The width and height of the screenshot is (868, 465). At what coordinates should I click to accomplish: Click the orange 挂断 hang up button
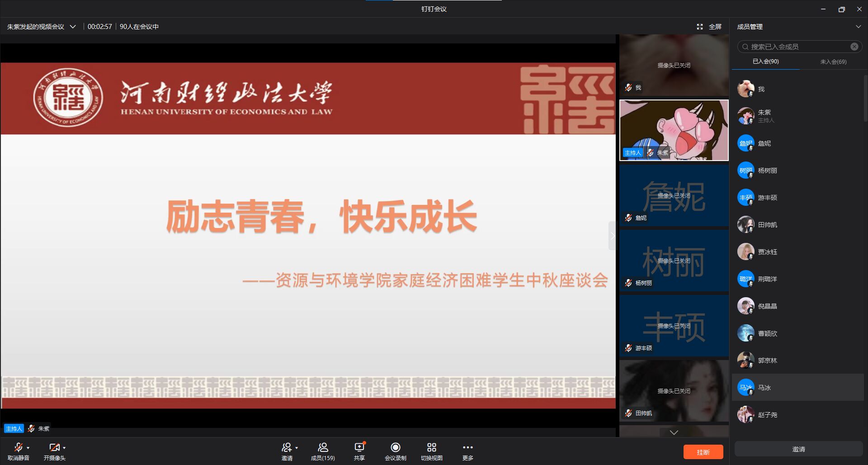[703, 452]
